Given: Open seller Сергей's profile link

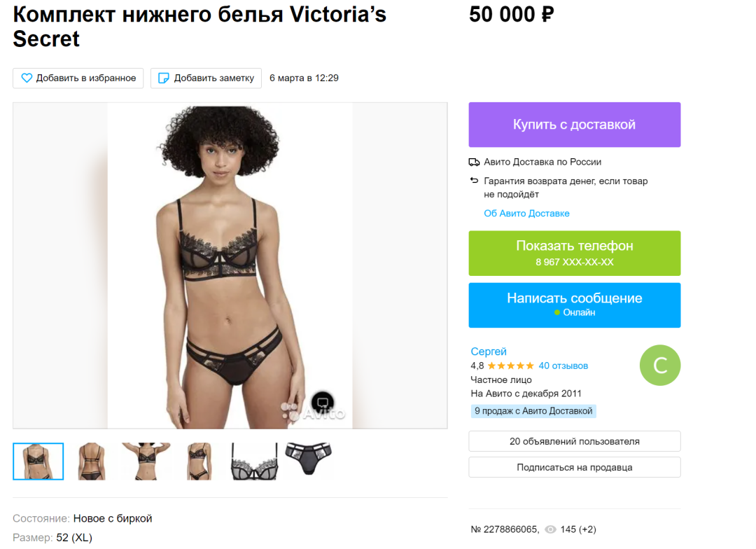Looking at the screenshot, I should [489, 352].
